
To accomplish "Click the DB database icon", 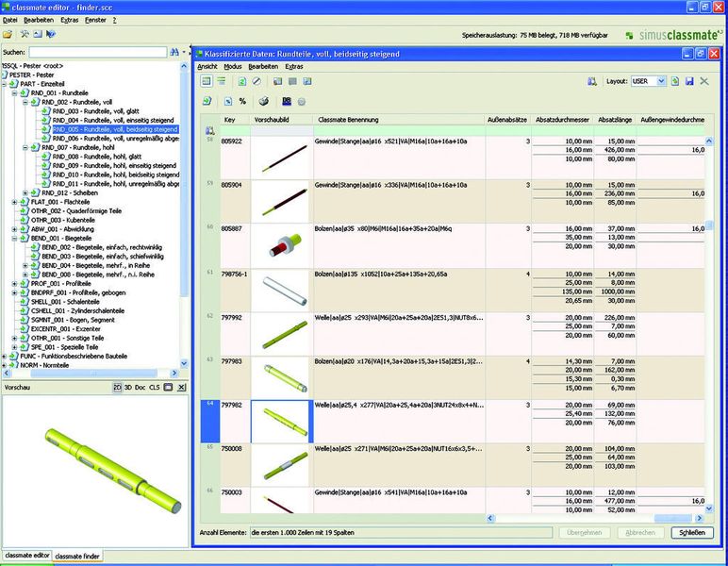I will (x=287, y=101).
